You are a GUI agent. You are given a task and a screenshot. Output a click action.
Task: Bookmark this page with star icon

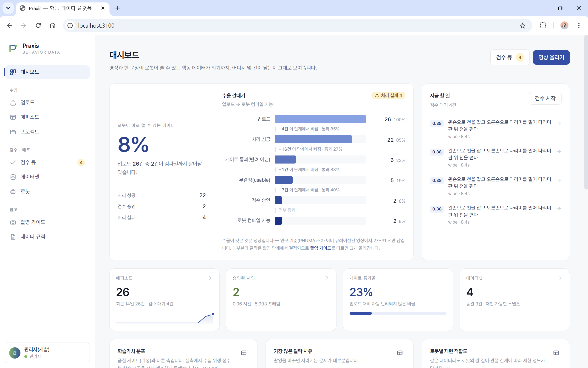(x=522, y=26)
